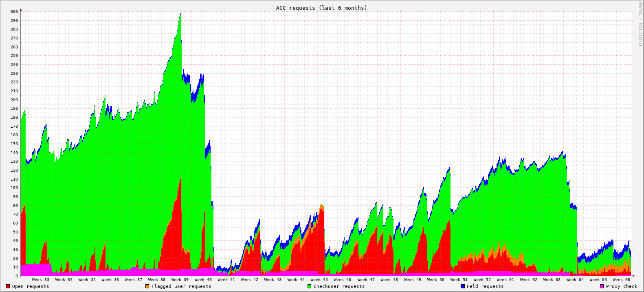Screen dimensions: 644x292
Task: Click the orange Flagged user requests swatch
Action: [147, 286]
